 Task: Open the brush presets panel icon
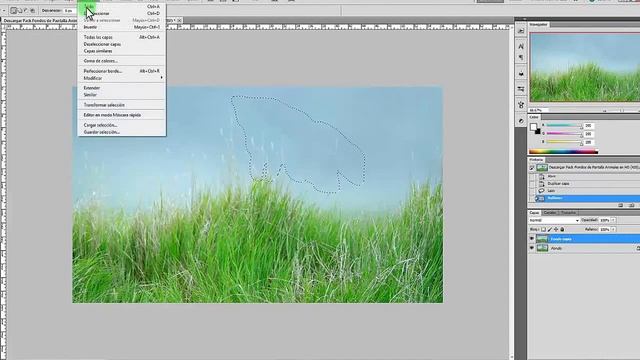point(521,89)
